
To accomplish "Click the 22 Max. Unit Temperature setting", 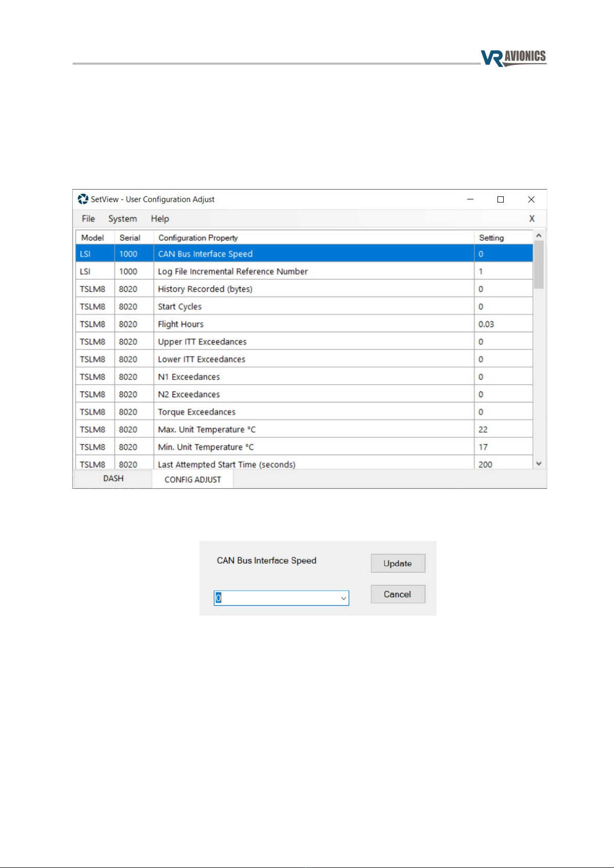I will pyautogui.click(x=483, y=429).
